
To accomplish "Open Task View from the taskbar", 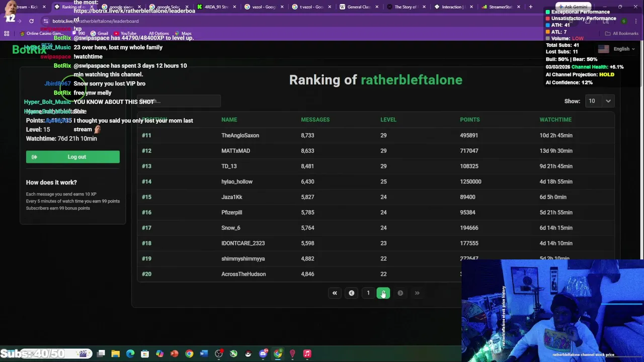I will tap(101, 354).
